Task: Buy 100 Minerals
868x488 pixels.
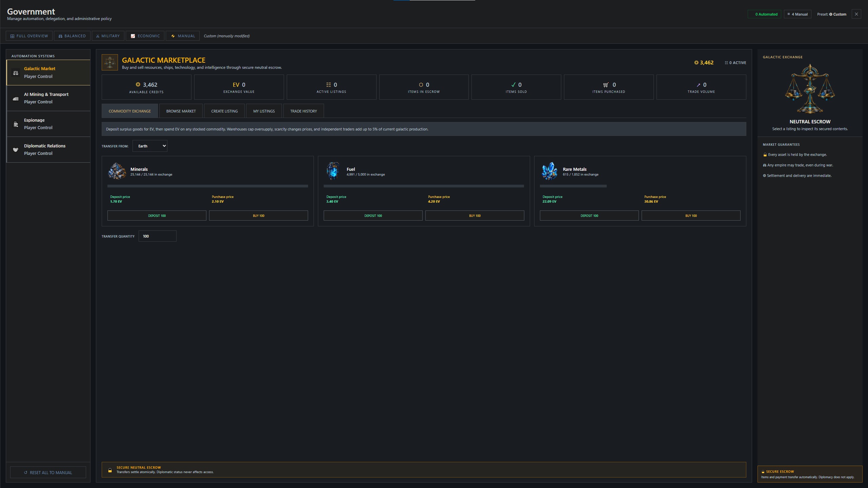Action: tap(259, 216)
